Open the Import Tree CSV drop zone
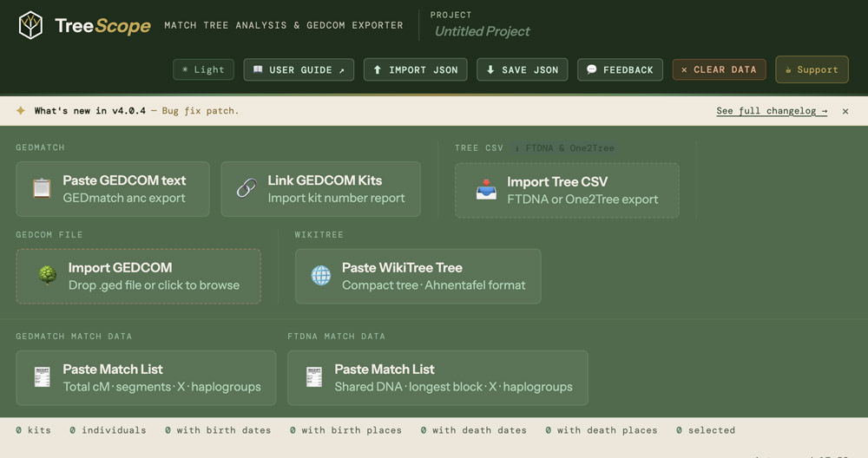Image resolution: width=868 pixels, height=458 pixels. (x=567, y=190)
